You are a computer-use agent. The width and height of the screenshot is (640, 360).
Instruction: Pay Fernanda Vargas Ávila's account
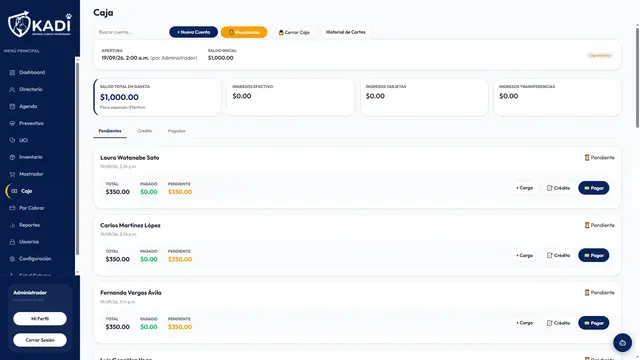(593, 323)
